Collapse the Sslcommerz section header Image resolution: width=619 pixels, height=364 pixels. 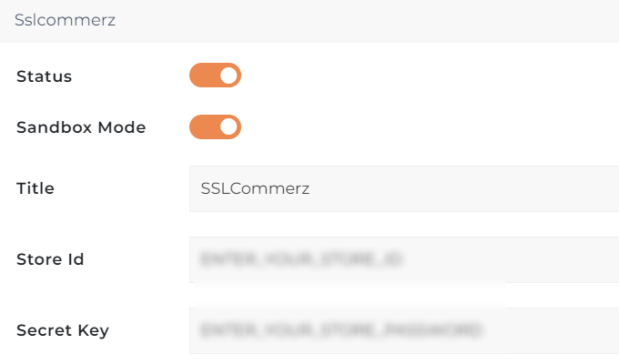coord(309,19)
